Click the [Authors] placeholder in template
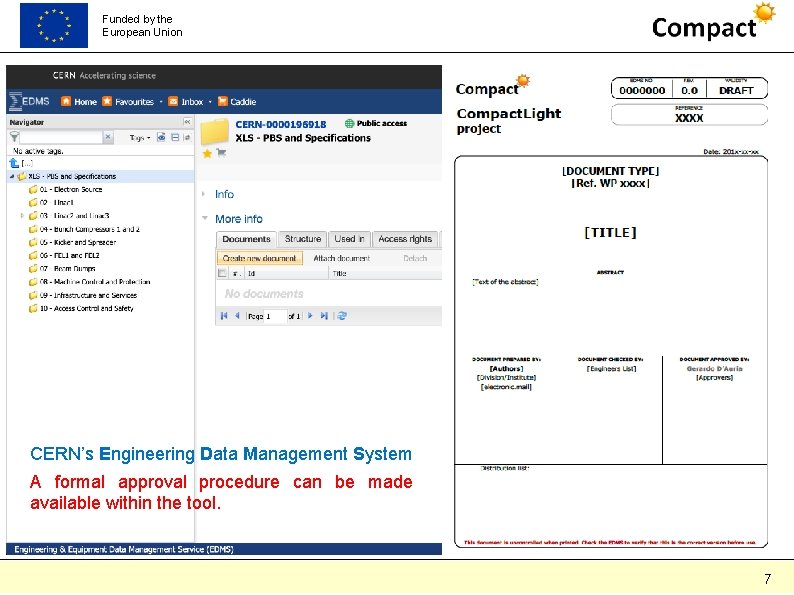 [506, 369]
